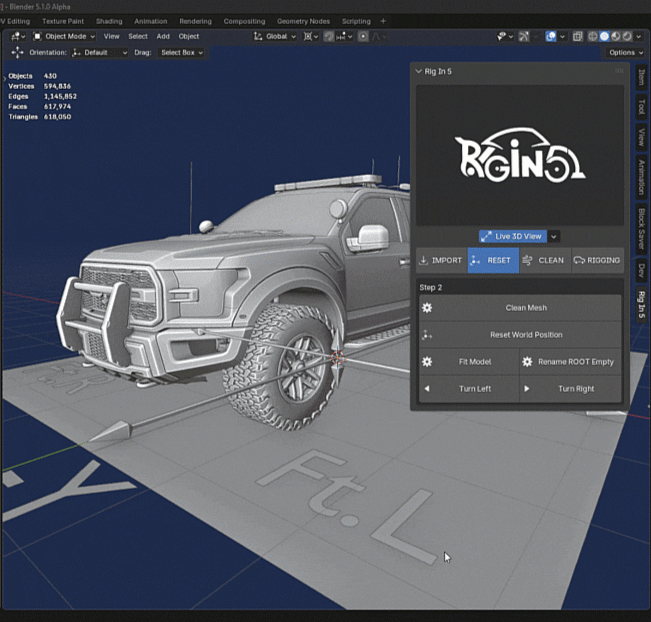651x622 pixels.
Task: Select the RESET step tab
Action: (x=493, y=260)
